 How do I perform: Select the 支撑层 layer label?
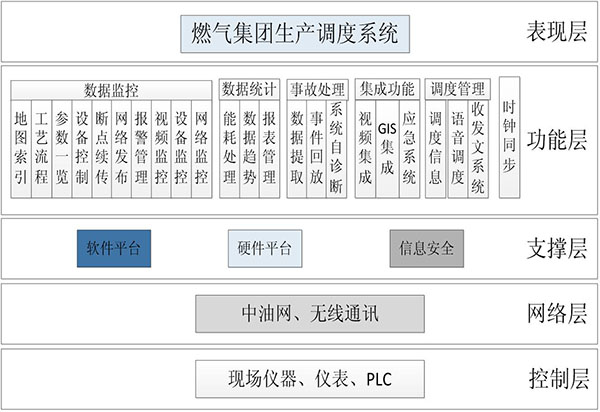coord(556,249)
